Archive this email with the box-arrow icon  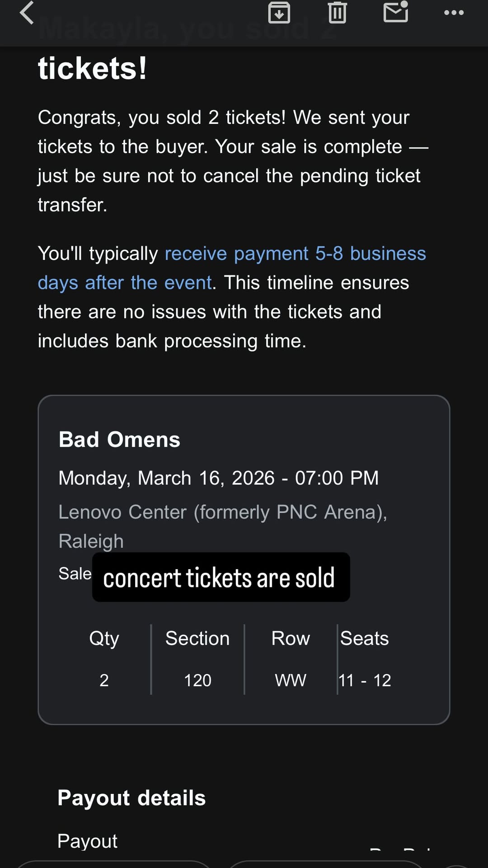pyautogui.click(x=279, y=12)
